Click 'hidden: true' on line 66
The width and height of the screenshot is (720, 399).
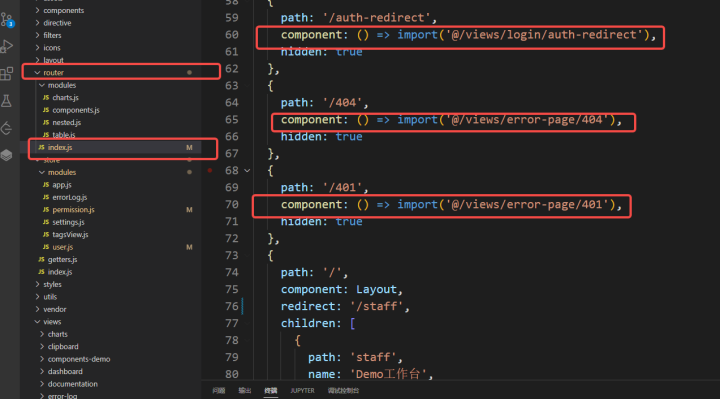point(321,137)
